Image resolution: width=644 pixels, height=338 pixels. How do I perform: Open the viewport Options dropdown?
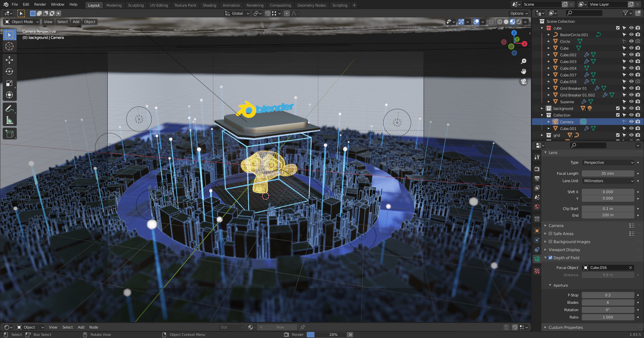tap(519, 13)
